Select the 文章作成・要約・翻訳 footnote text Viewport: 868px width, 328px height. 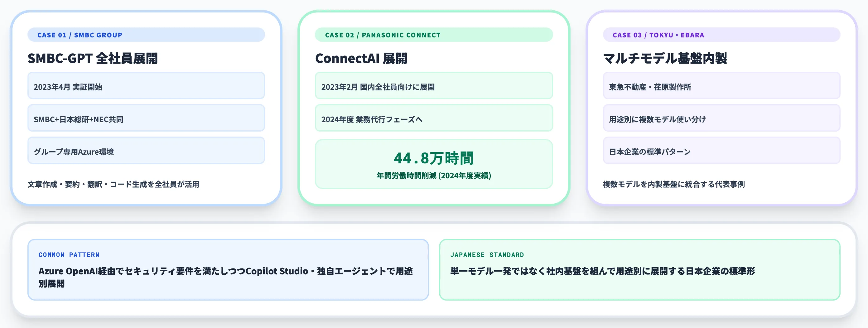pyautogui.click(x=113, y=184)
